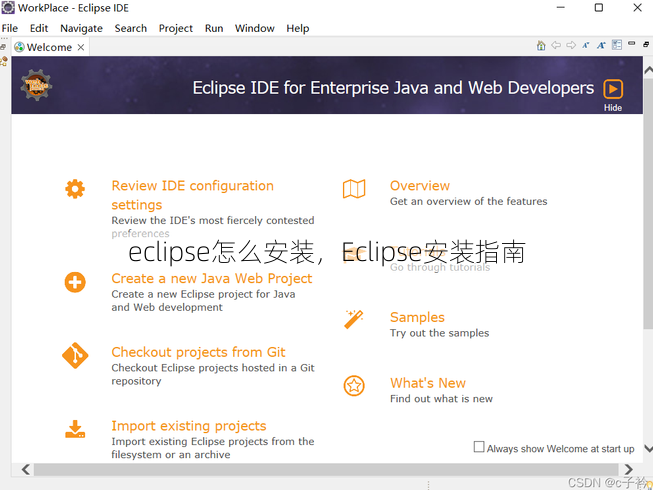The height and width of the screenshot is (490, 653).
Task: Click the magic wand Samples icon
Action: (x=354, y=319)
